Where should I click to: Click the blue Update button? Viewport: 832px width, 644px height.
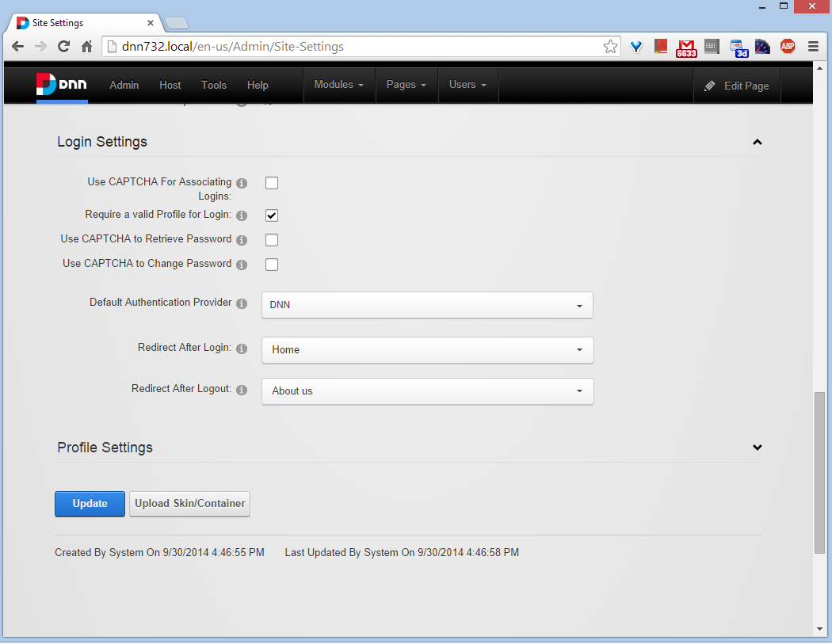coord(90,504)
